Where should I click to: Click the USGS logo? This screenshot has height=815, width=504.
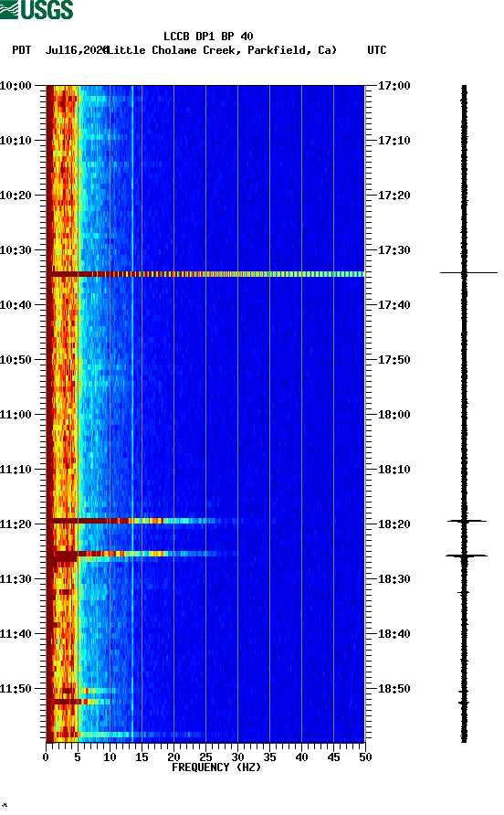(37, 9)
